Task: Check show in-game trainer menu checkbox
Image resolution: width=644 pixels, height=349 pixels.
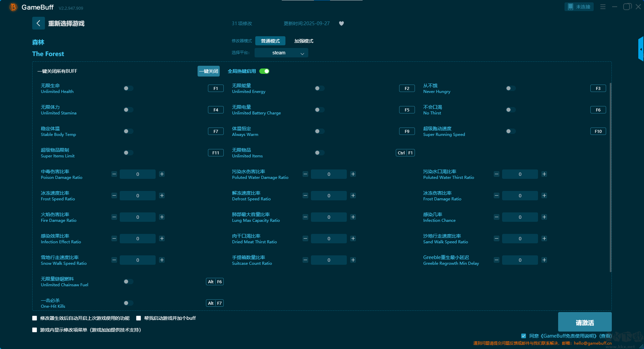Action: (35, 330)
